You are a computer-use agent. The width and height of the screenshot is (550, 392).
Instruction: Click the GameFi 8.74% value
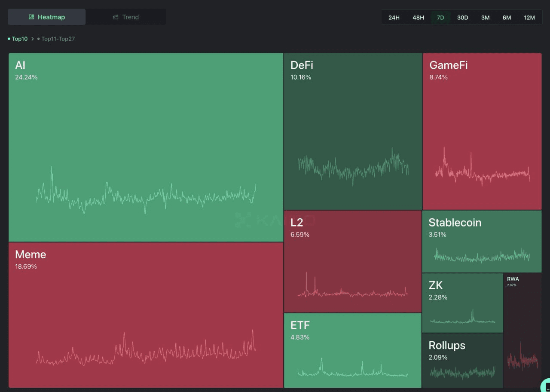(x=439, y=77)
